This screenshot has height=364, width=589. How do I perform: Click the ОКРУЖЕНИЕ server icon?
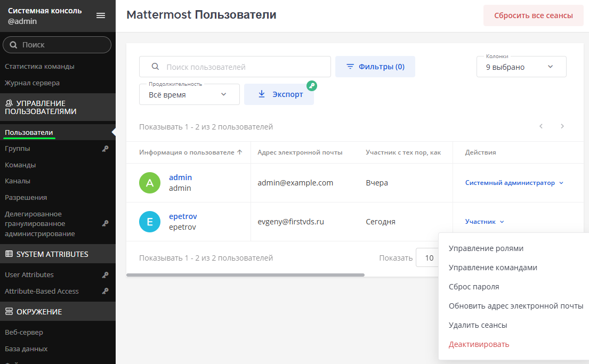9,311
